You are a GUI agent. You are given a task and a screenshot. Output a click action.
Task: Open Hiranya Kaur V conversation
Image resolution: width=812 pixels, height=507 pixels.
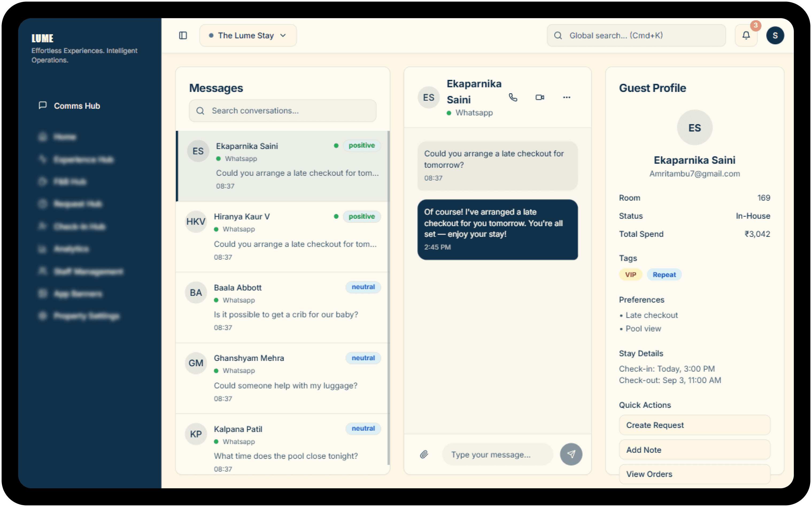[283, 237]
